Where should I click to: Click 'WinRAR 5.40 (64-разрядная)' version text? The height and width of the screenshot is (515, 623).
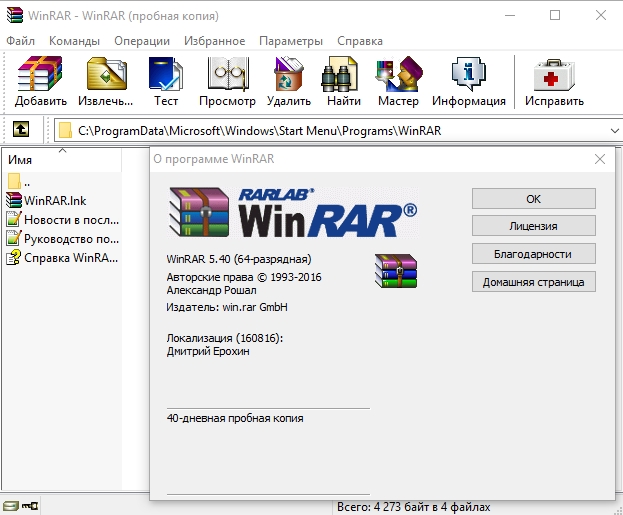click(239, 259)
